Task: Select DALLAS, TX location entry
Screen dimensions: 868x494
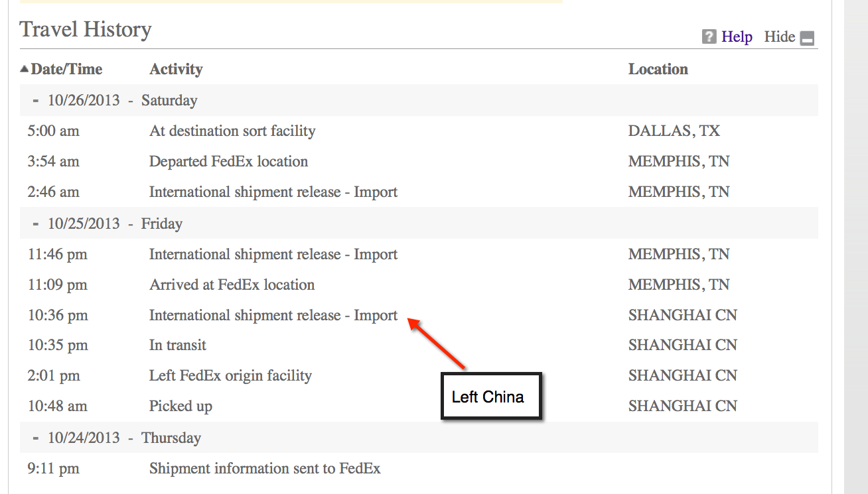Action: click(674, 131)
